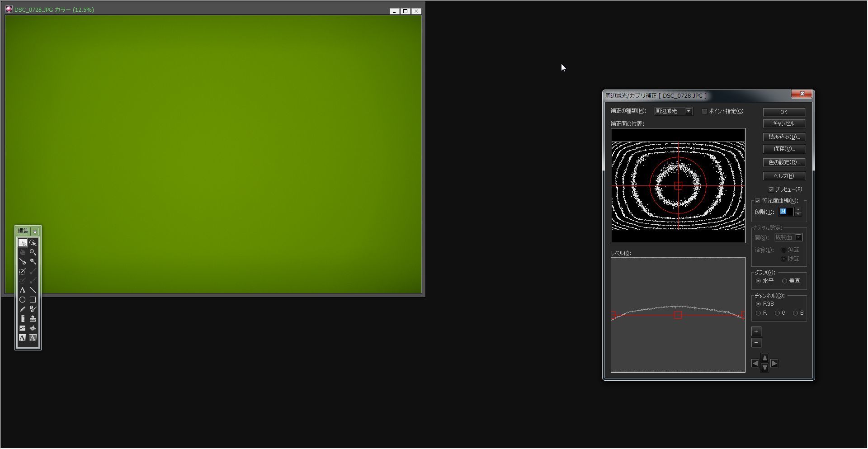Select the 垂直 graph radio button

pyautogui.click(x=784, y=281)
